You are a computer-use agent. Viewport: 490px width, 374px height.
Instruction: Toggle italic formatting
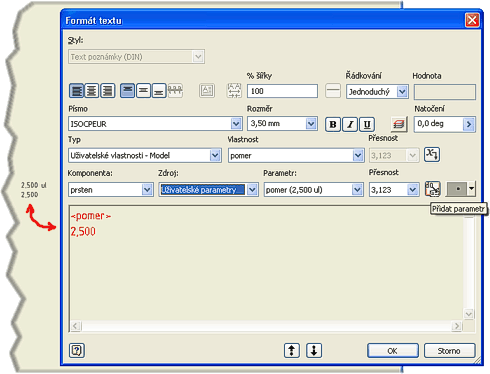tap(350, 124)
